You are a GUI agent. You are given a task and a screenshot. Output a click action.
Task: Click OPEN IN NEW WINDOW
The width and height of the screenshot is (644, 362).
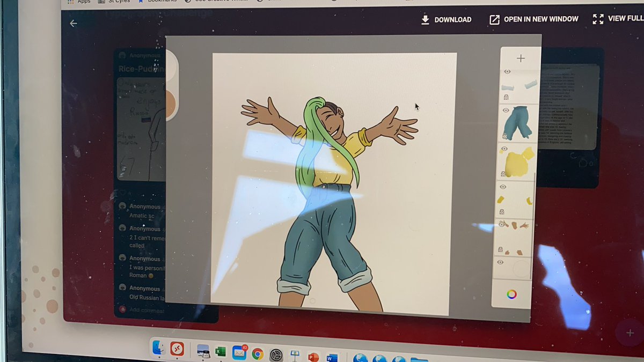[534, 19]
